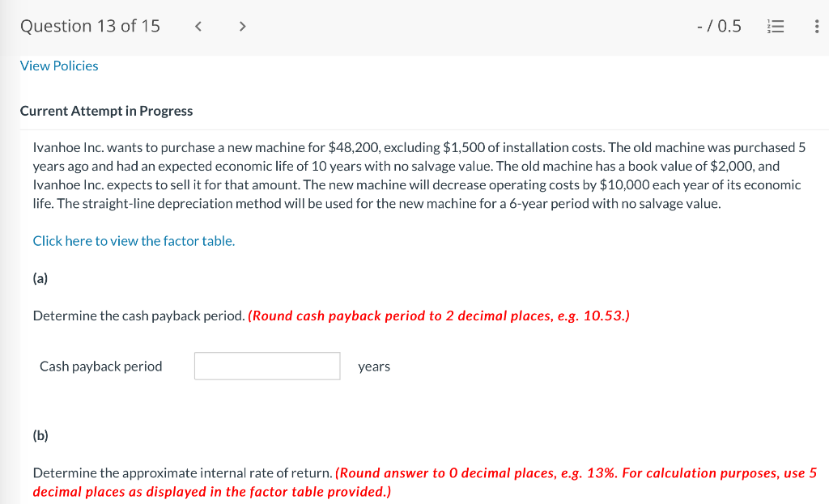
Task: Click the score indicator showing 0.5
Action: point(719,25)
